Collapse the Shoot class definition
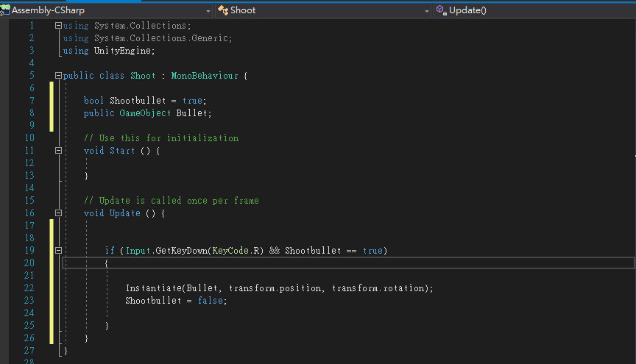Screen dimensions: 636x364 [59, 76]
